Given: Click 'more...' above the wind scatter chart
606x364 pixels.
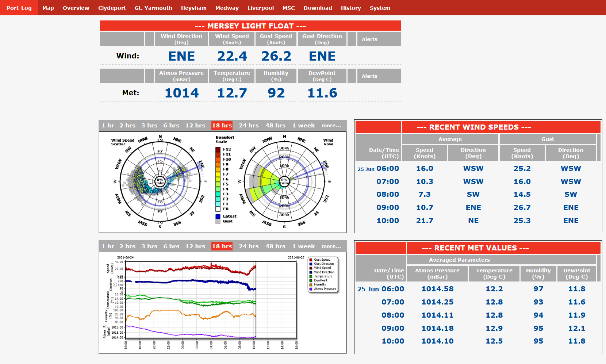Looking at the screenshot, I should point(331,126).
